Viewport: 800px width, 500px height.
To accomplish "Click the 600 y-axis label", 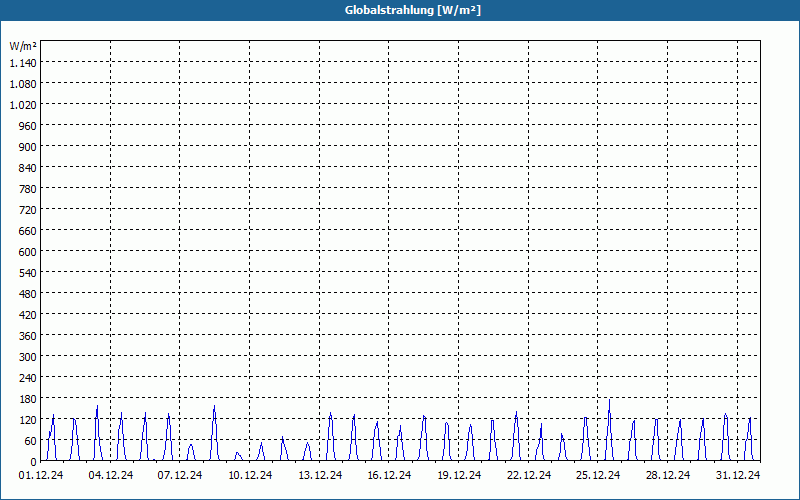I will tap(28, 252).
